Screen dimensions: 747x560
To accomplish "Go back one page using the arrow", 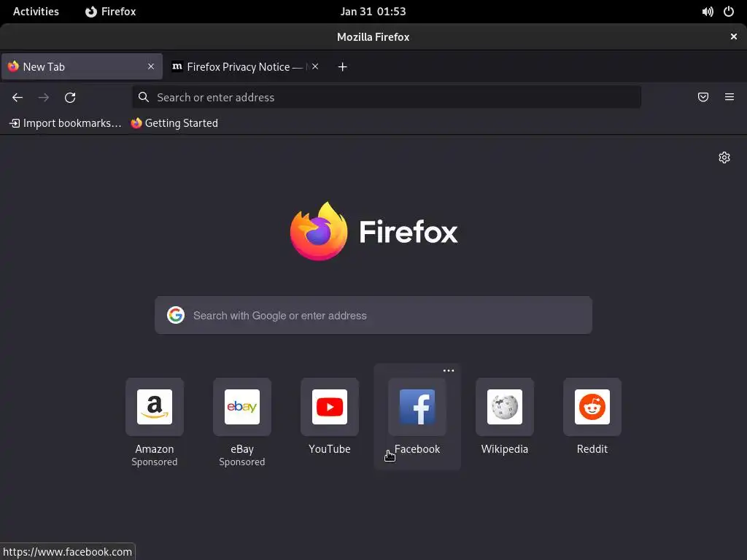I will tap(18, 98).
